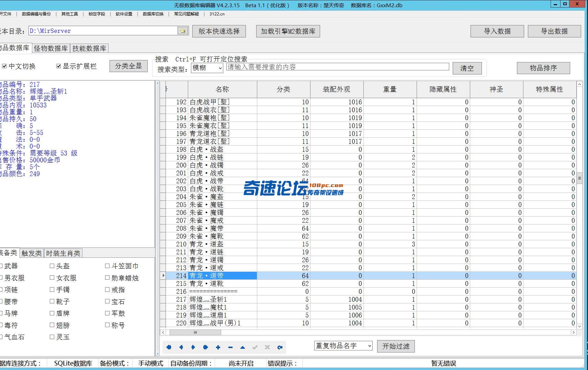Edit record triangle icon
Image resolution: width=588 pixels, height=370 pixels.
243,347
